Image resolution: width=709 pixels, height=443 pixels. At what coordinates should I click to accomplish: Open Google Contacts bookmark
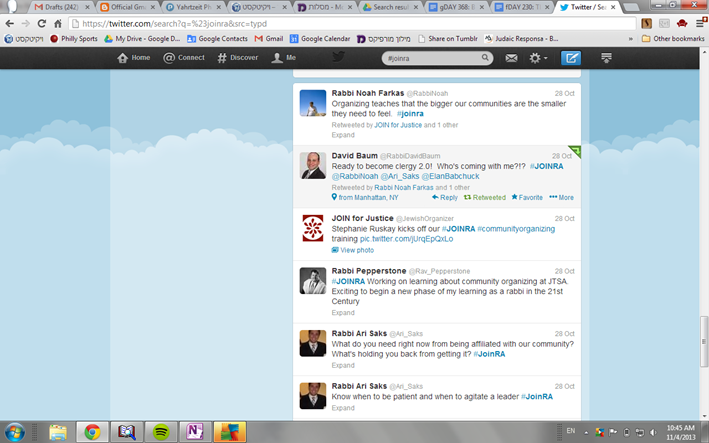(x=217, y=39)
